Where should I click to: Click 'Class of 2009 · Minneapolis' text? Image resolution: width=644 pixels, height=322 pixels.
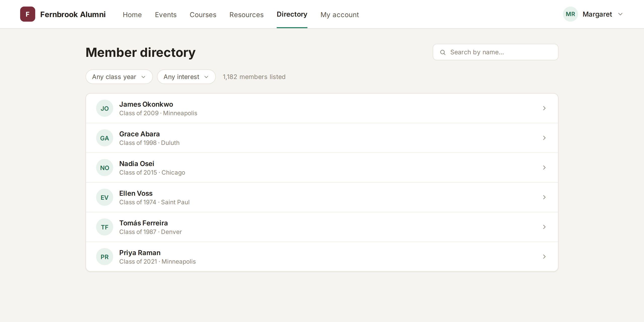click(x=158, y=113)
